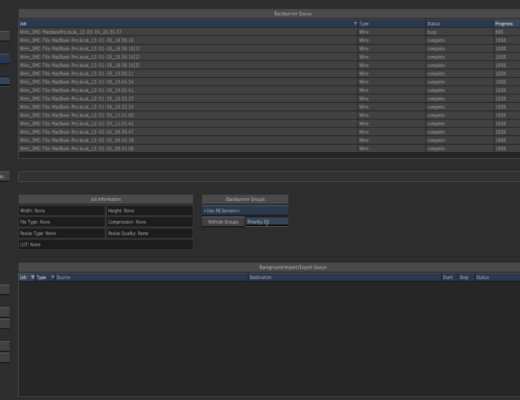The height and width of the screenshot is (400, 520).
Task: Click the Width: None field in Job Information
Action: pos(62,211)
